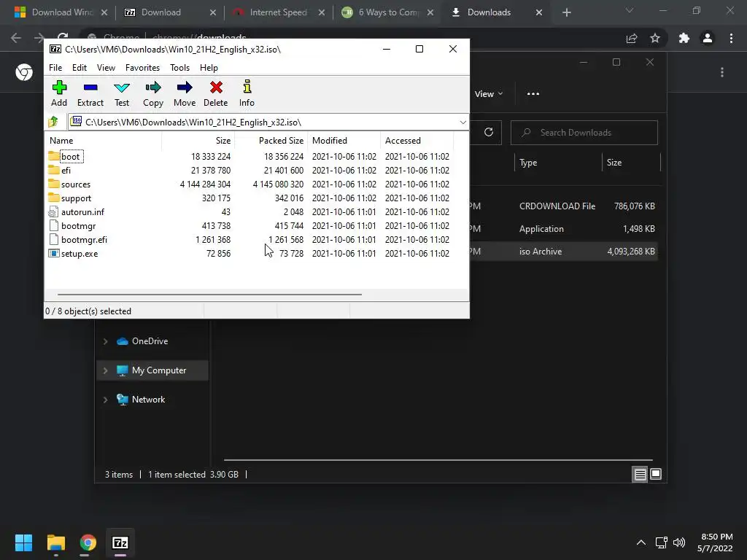747x560 pixels.
Task: Click the Search Downloads field
Action: pyautogui.click(x=584, y=133)
